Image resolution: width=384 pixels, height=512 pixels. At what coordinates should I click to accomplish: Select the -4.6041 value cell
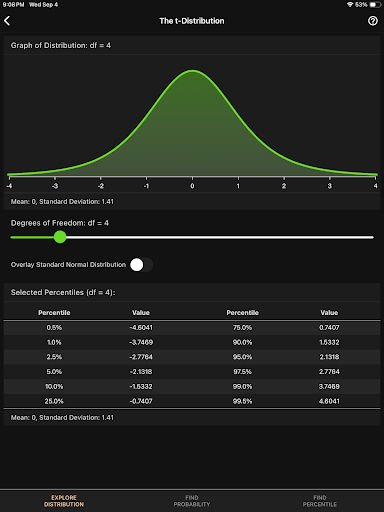pyautogui.click(x=141, y=328)
